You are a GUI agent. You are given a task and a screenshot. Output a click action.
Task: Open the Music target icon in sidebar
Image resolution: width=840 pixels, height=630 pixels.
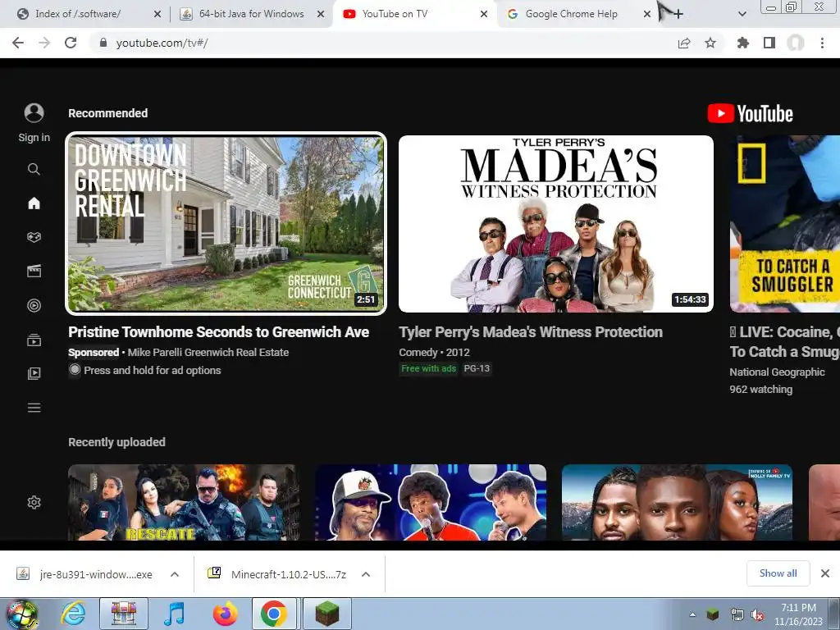coord(34,305)
